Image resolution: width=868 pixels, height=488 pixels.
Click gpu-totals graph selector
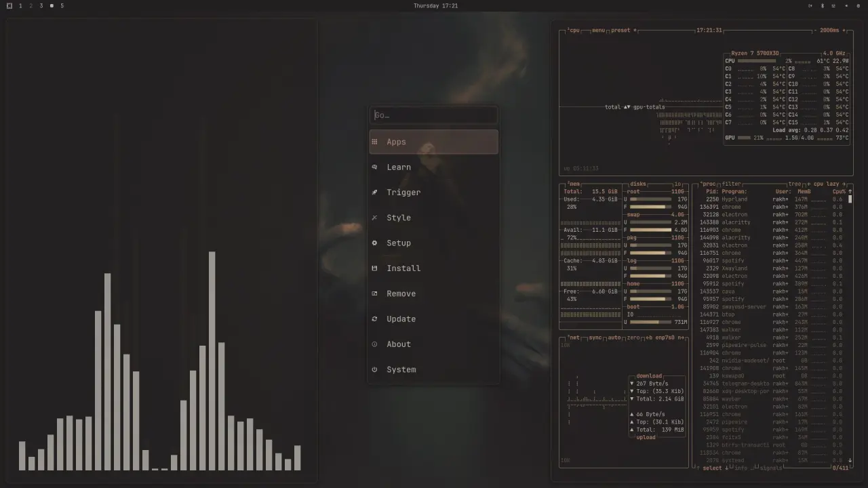point(649,107)
